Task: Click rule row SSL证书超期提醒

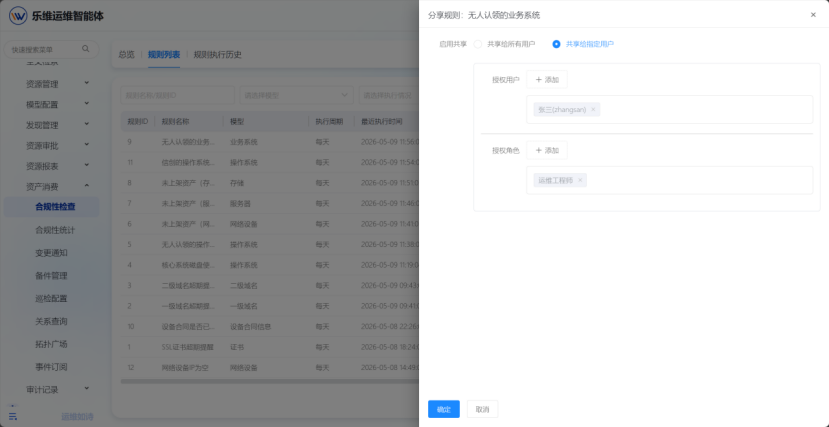Action: tap(270, 347)
